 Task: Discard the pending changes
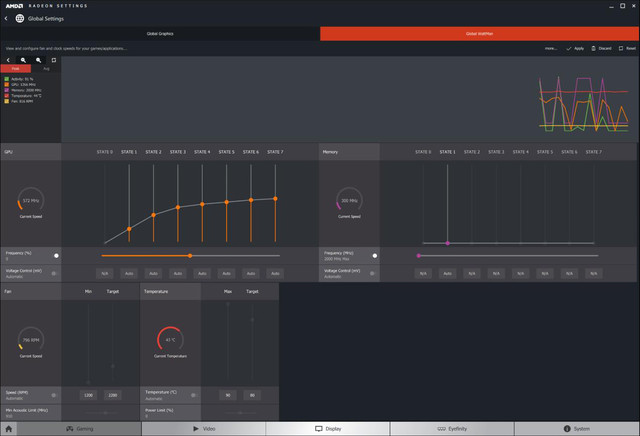point(601,48)
